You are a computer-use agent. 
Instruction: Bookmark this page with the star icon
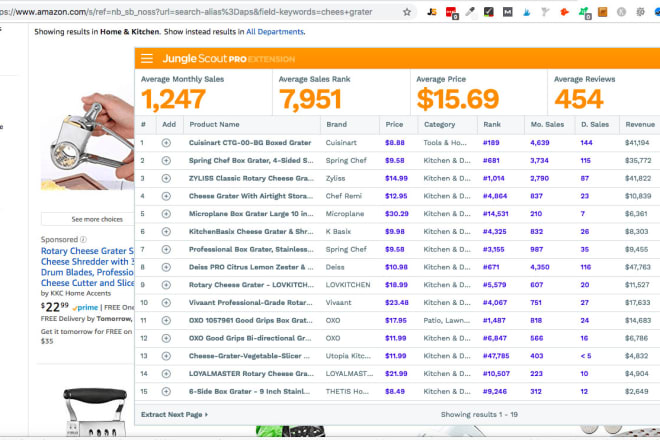click(x=407, y=12)
